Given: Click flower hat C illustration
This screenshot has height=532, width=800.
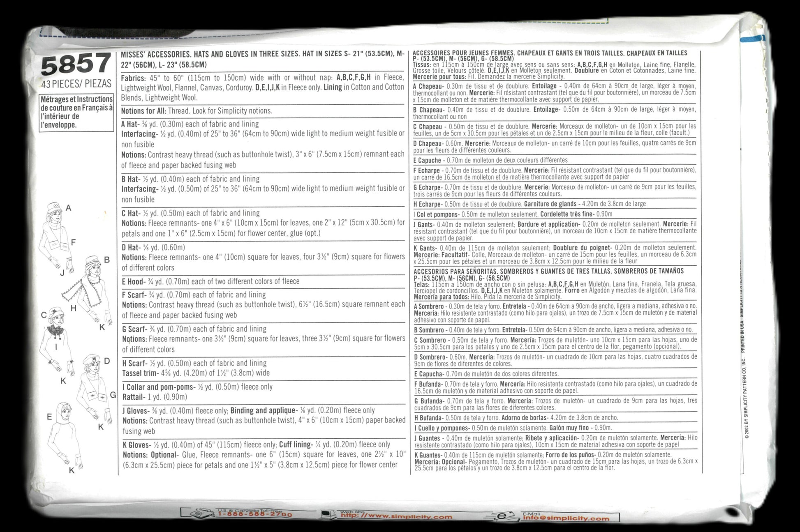Looking at the screenshot, I should [x=55, y=312].
